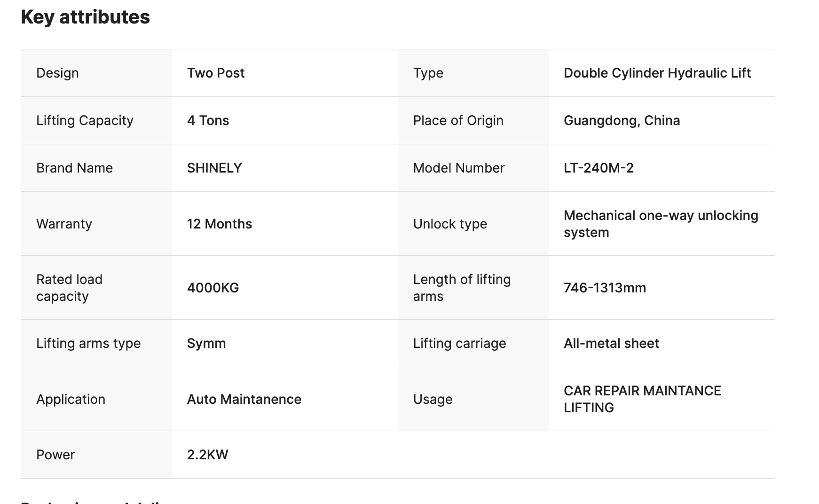Click the 'Unlock type' attribute label
819x504 pixels.
(450, 224)
